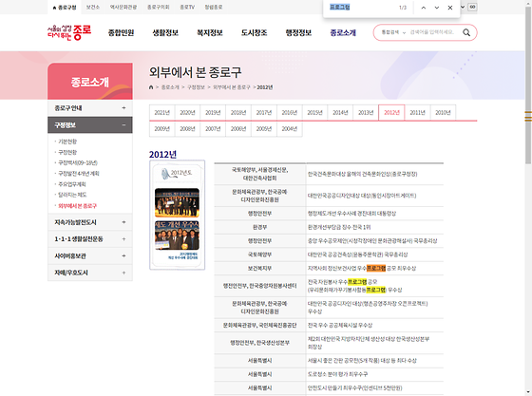Expand 1·1·1 생활실천운동 with plus icon
Viewport: 532px width, 396px height.
pos(123,239)
